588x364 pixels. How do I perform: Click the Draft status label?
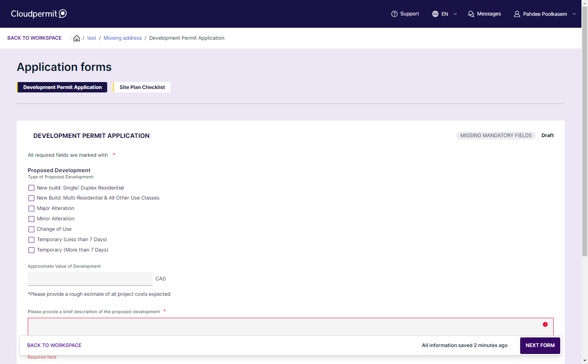548,136
